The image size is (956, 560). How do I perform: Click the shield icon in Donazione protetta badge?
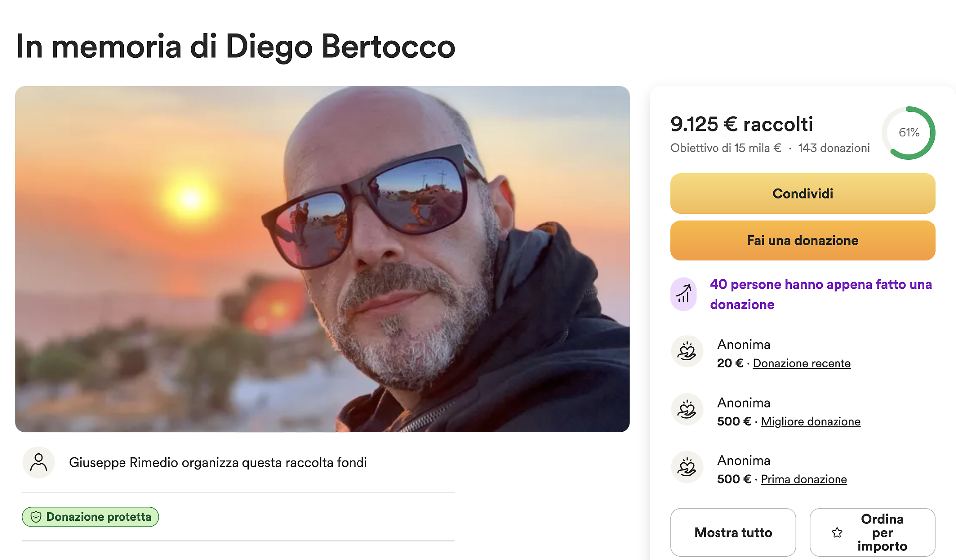click(x=36, y=517)
